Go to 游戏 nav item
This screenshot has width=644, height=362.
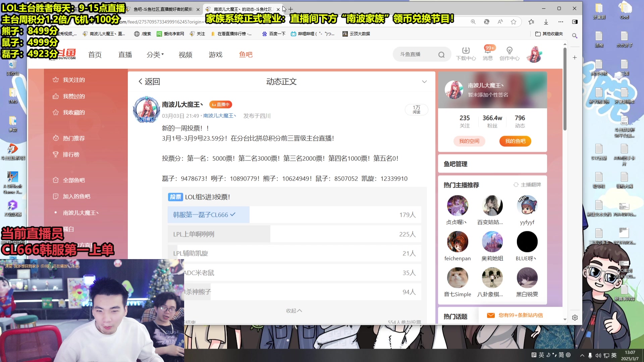click(x=216, y=55)
